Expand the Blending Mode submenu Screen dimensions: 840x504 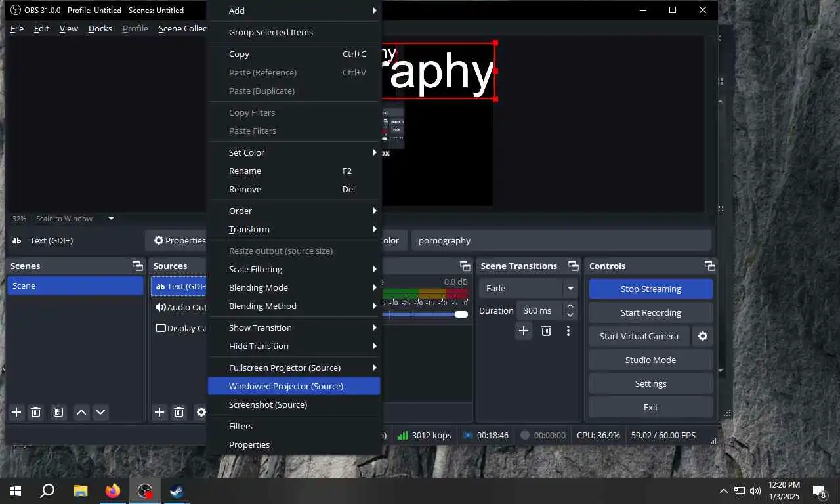coord(294,287)
